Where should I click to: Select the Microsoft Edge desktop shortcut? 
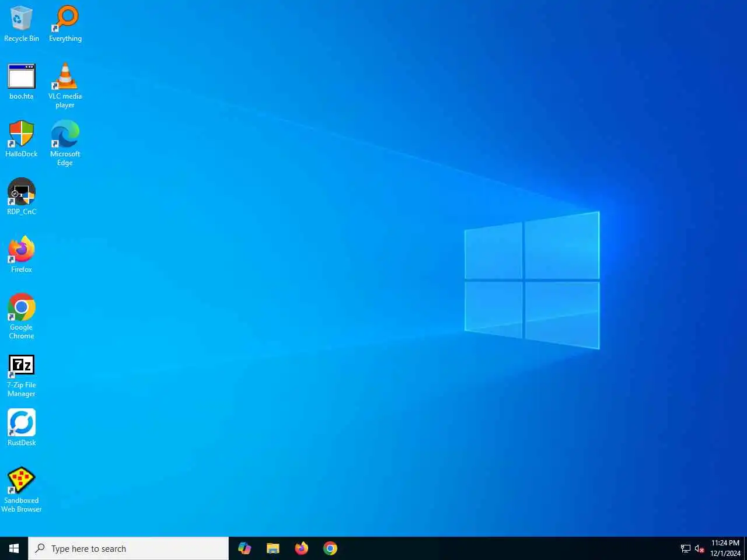click(x=65, y=143)
